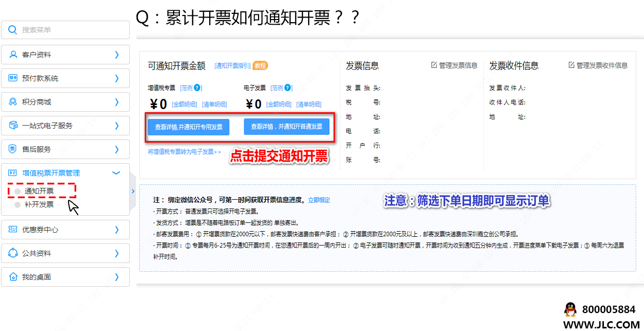Expand the 一站式电子服务 menu chevron
This screenshot has width=644, height=331.
click(116, 126)
